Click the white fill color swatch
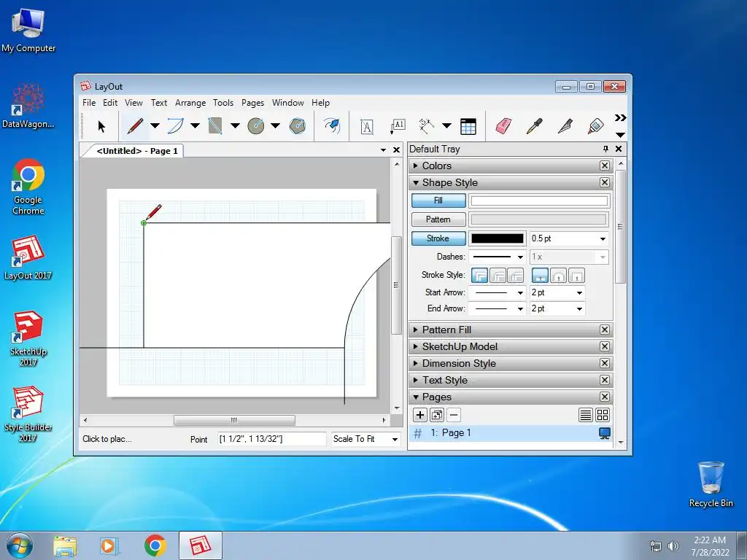747x560 pixels. pyautogui.click(x=539, y=201)
